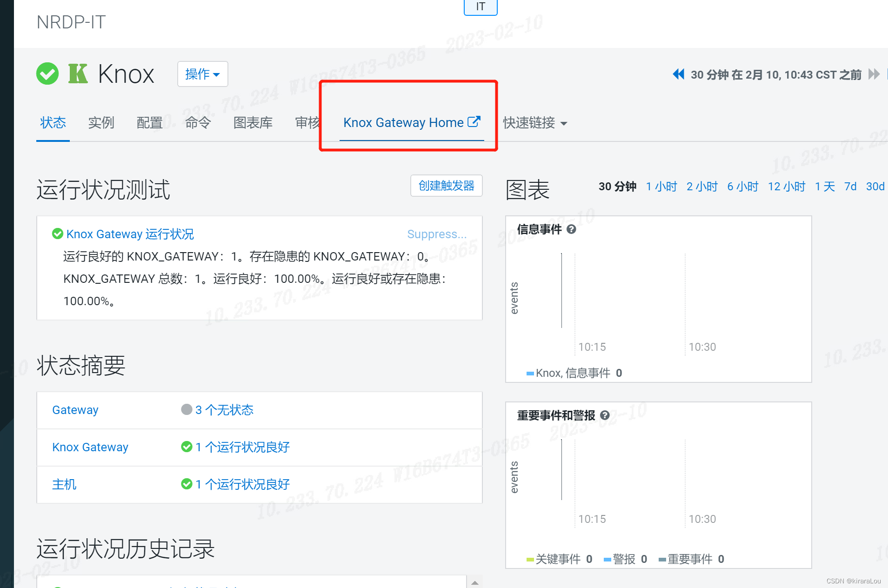Click the NRDP-IT cluster name
This screenshot has height=588, width=888.
[x=71, y=22]
